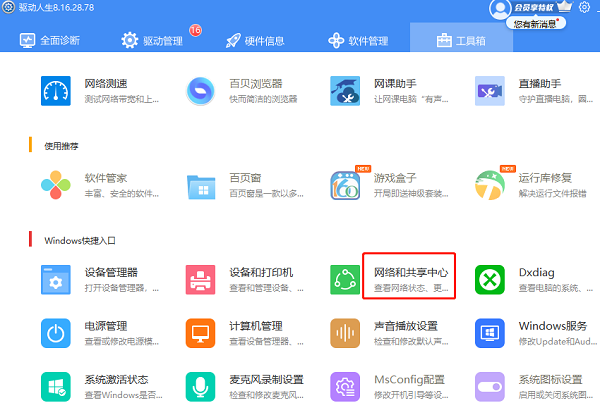Click the 您有新消息 notification bubble

(536, 24)
